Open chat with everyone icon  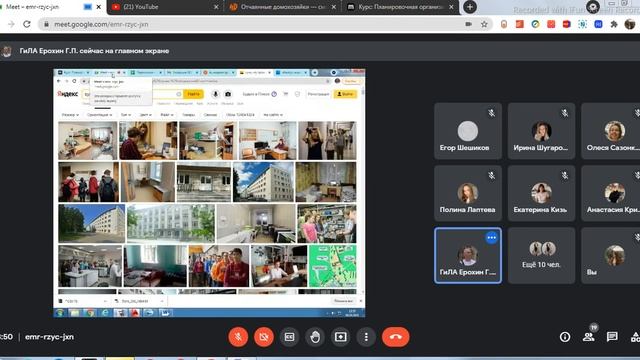click(x=612, y=337)
